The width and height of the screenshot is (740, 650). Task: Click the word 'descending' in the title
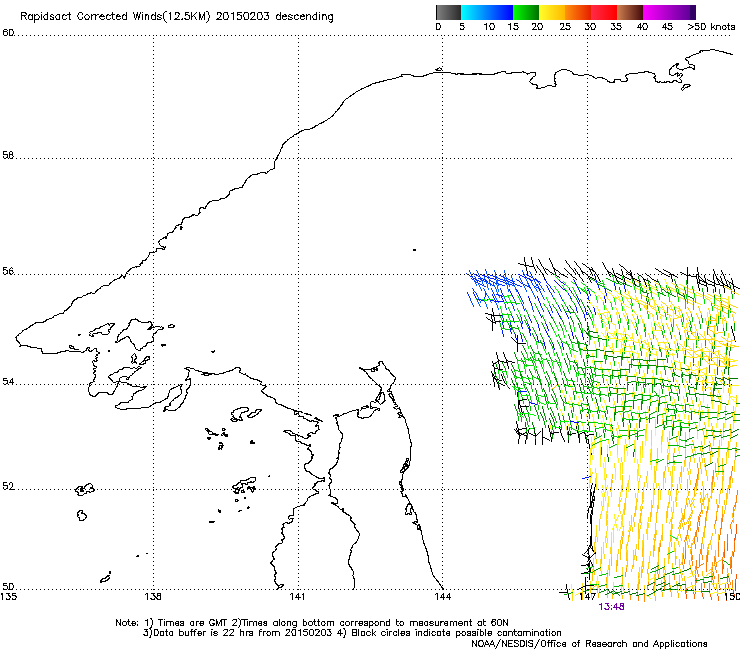coord(304,17)
